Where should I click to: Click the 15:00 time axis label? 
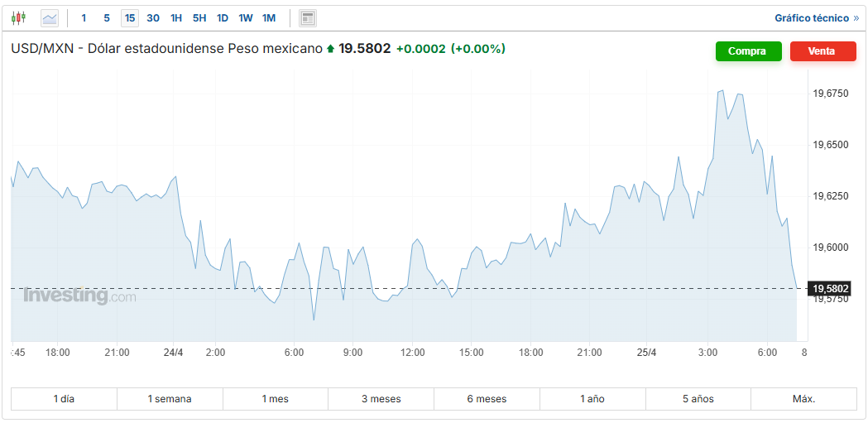pyautogui.click(x=472, y=353)
